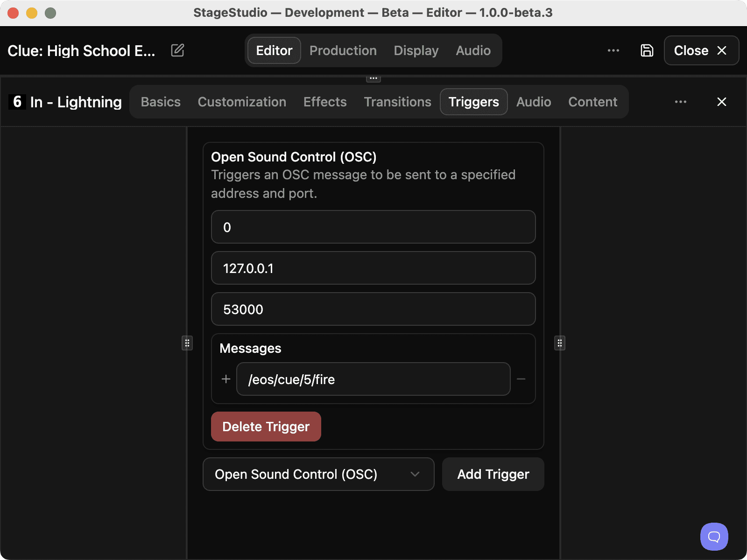This screenshot has height=560, width=747.
Task: Click the /eos/cue/5/fire message field
Action: click(x=373, y=379)
